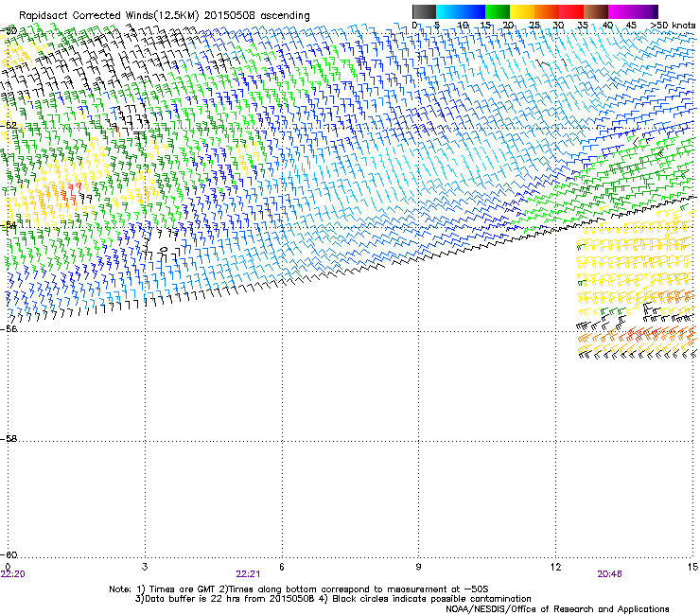Viewport: 700px width, 615px height.
Task: Click the latitude axis label -60
Action: pos(9,554)
